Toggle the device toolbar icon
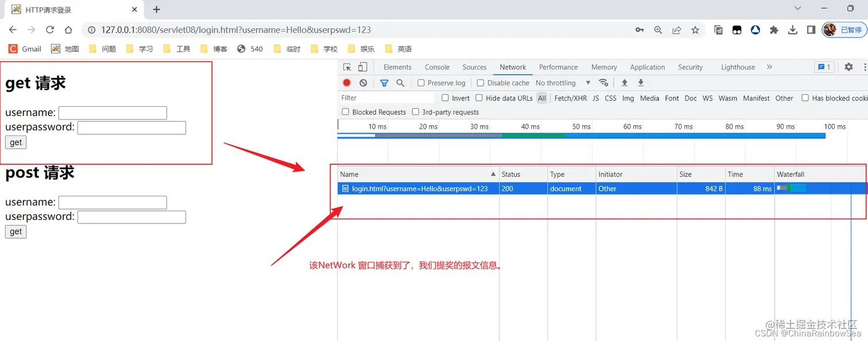Screen dimensions: 868x341 [363, 67]
